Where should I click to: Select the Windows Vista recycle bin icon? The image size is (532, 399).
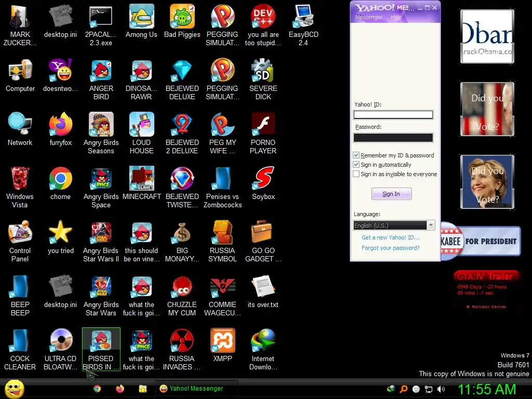click(20, 187)
